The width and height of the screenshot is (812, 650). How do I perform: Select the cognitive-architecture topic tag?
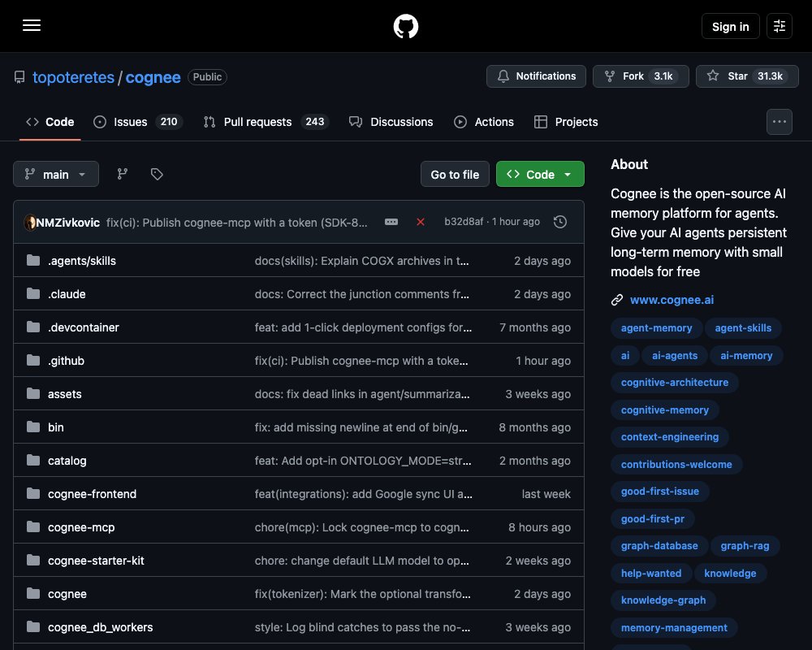click(x=675, y=383)
